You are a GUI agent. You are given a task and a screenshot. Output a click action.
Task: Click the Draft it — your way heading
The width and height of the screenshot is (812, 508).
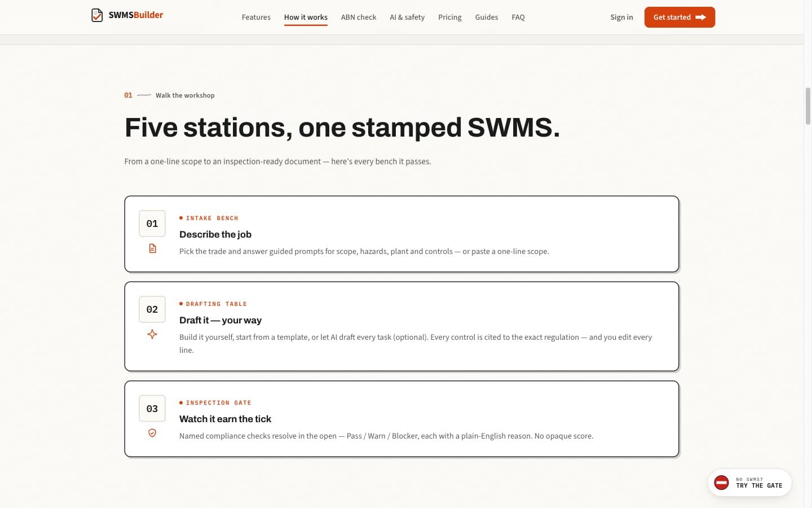pyautogui.click(x=220, y=320)
